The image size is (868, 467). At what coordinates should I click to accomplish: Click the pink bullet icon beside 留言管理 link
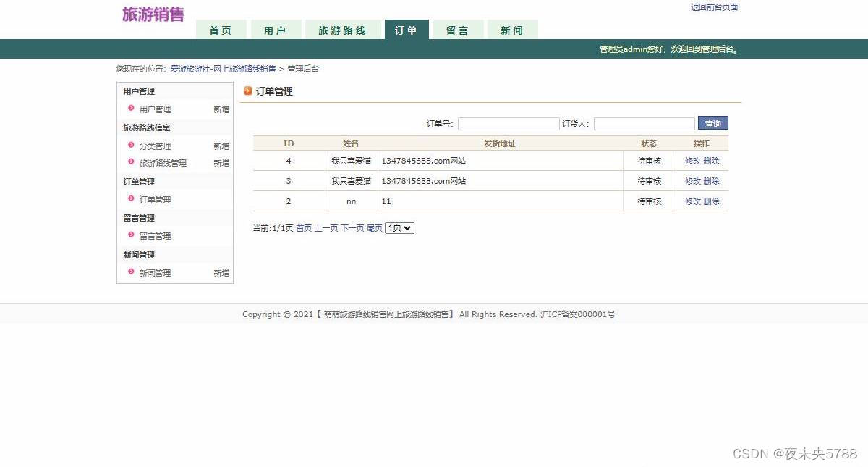[x=131, y=235]
